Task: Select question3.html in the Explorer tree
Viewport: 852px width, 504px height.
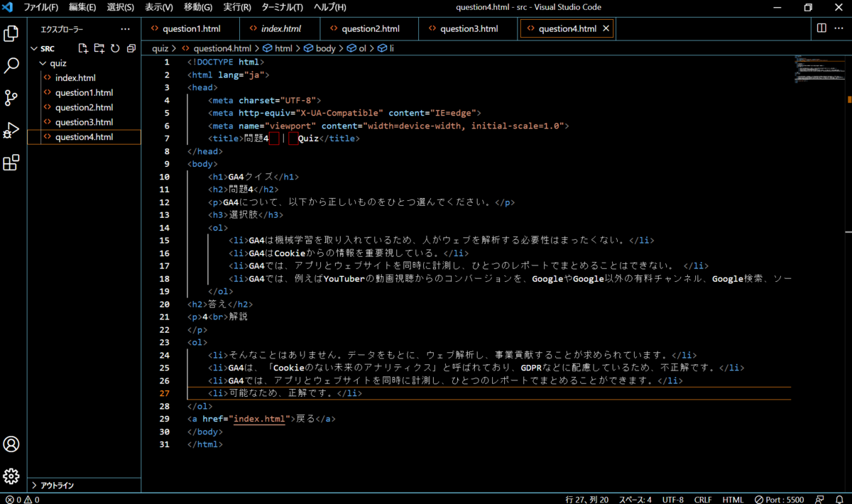Action: (84, 123)
